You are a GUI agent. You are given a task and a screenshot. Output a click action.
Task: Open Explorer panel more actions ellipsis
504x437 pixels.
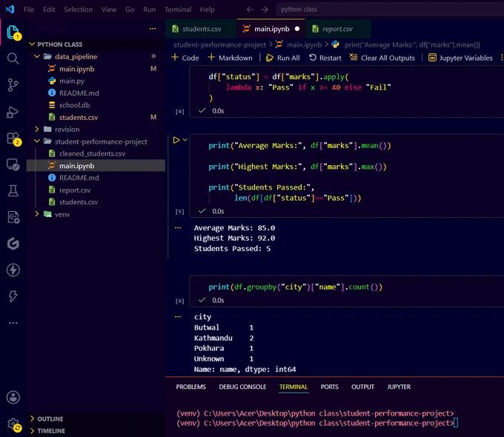(x=153, y=29)
